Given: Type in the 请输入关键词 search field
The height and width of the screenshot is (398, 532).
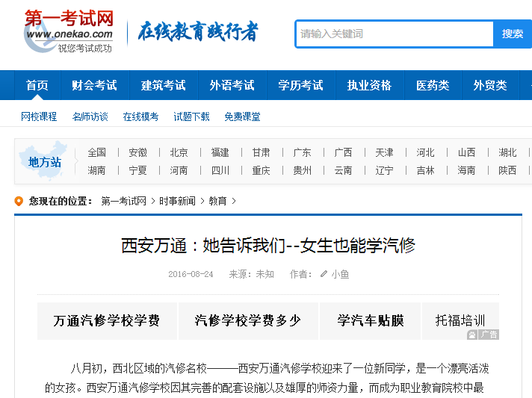Looking at the screenshot, I should click(395, 34).
